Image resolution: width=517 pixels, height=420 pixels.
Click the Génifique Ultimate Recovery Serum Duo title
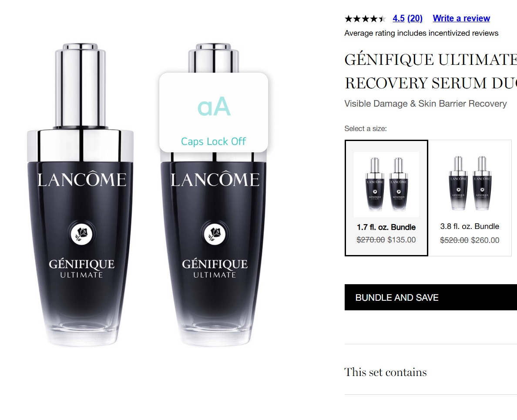(x=430, y=71)
